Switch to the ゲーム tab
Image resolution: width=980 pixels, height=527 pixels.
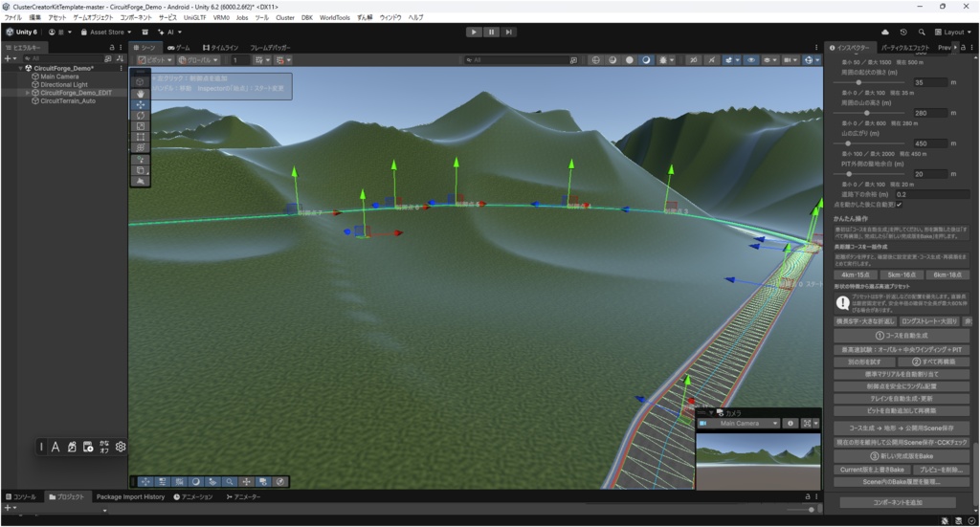(179, 48)
